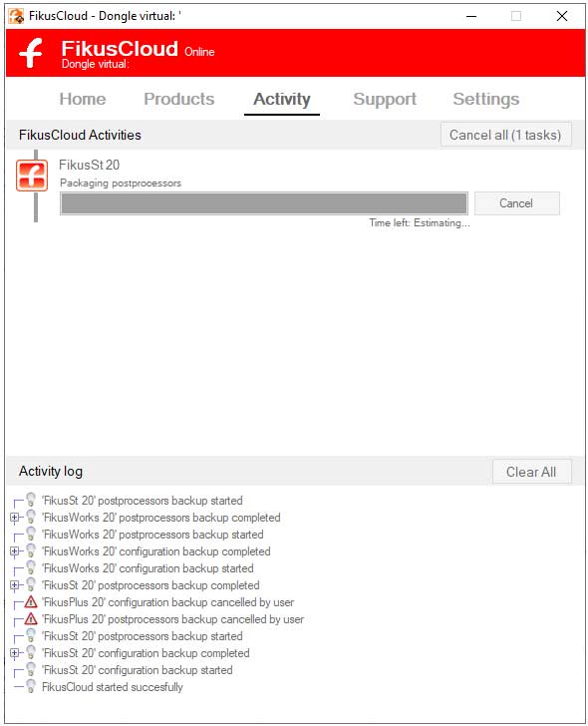Click the Packaging postprocessors progress bar
588x726 pixels.
coord(264,203)
